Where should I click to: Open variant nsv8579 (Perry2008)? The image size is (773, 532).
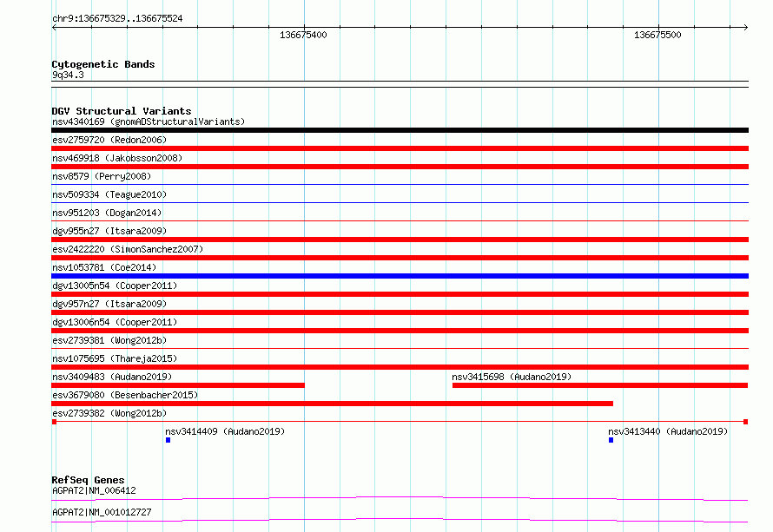(x=102, y=176)
